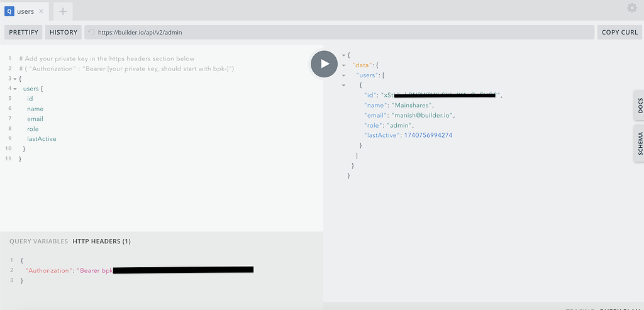Click the "email" field in the query
This screenshot has height=310, width=644.
(35, 119)
